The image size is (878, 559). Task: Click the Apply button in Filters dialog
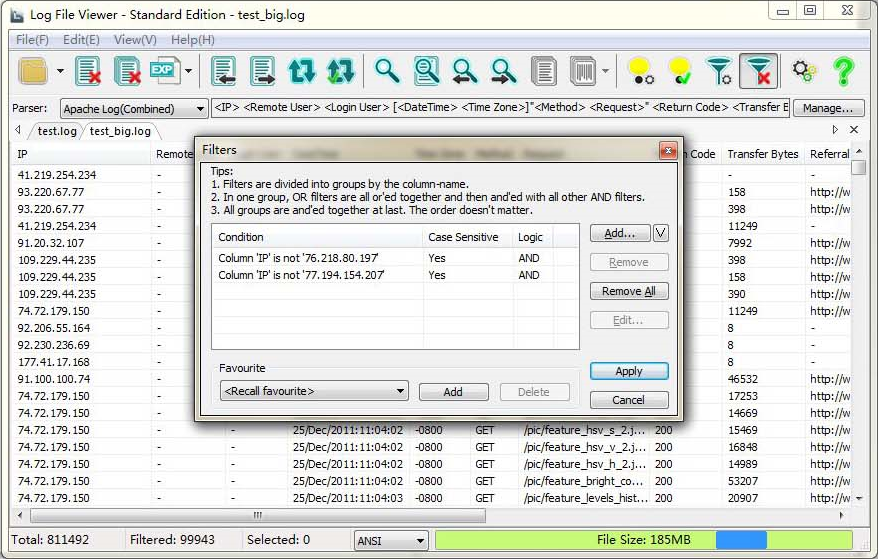coord(628,371)
